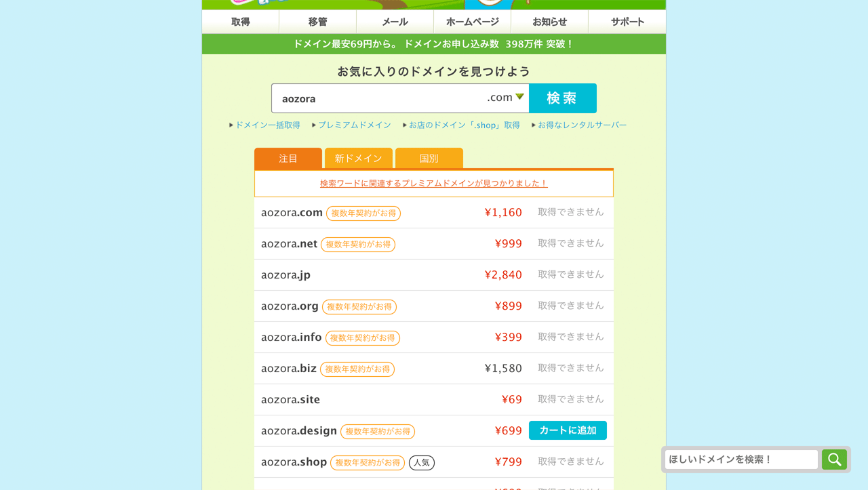Click the ¥699 price for aozora.design
This screenshot has width=868, height=490.
click(509, 431)
